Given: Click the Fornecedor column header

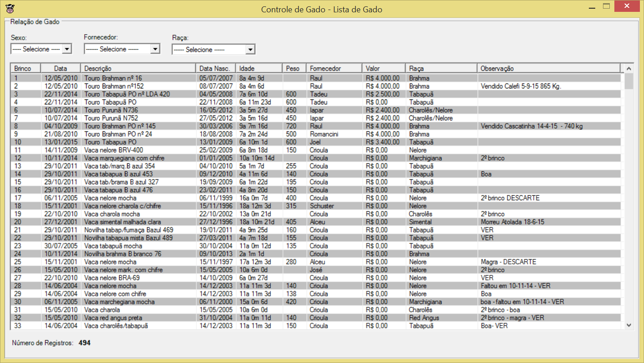Looking at the screenshot, I should pyautogui.click(x=334, y=68).
